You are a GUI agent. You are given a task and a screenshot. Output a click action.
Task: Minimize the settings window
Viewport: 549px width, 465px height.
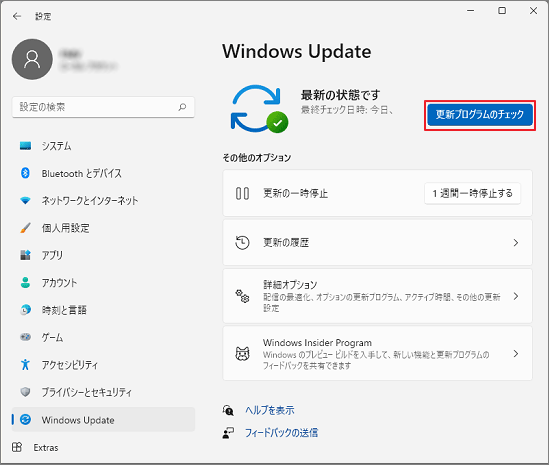point(471,11)
